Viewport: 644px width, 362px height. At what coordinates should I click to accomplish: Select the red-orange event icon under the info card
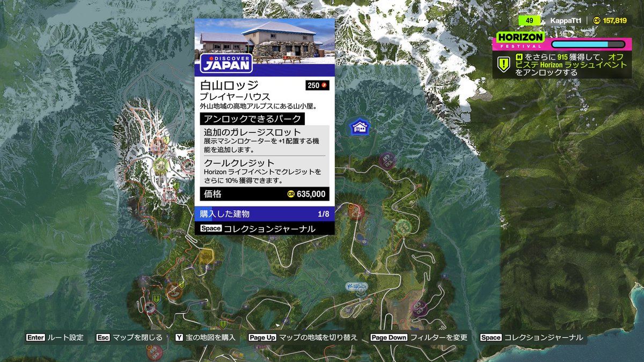[x=355, y=212]
